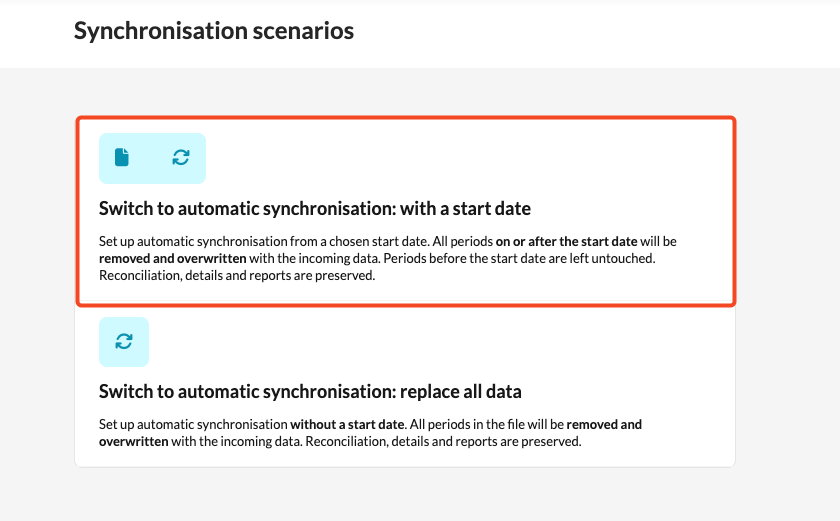The height and width of the screenshot is (521, 840).
Task: Choose the red-highlighted start date scenario card
Action: click(406, 212)
